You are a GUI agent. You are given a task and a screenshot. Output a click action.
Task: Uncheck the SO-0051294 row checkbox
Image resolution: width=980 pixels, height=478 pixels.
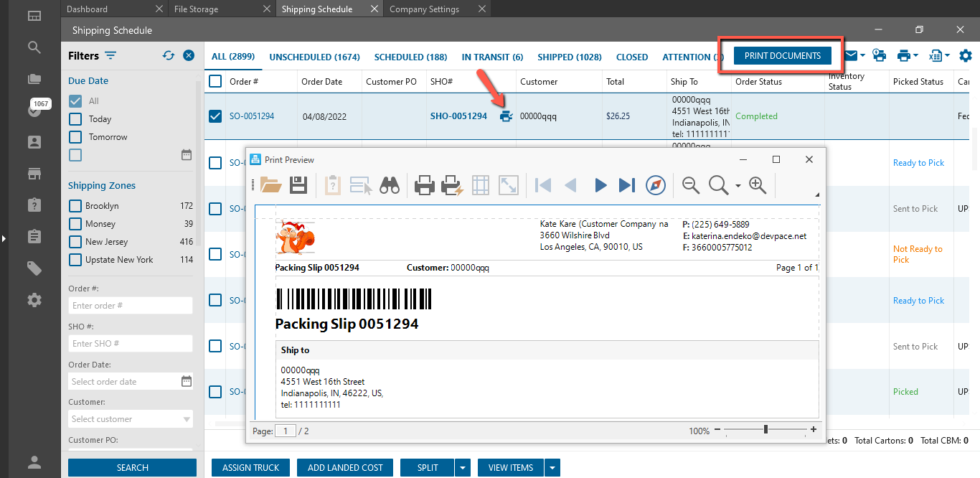[x=215, y=116]
